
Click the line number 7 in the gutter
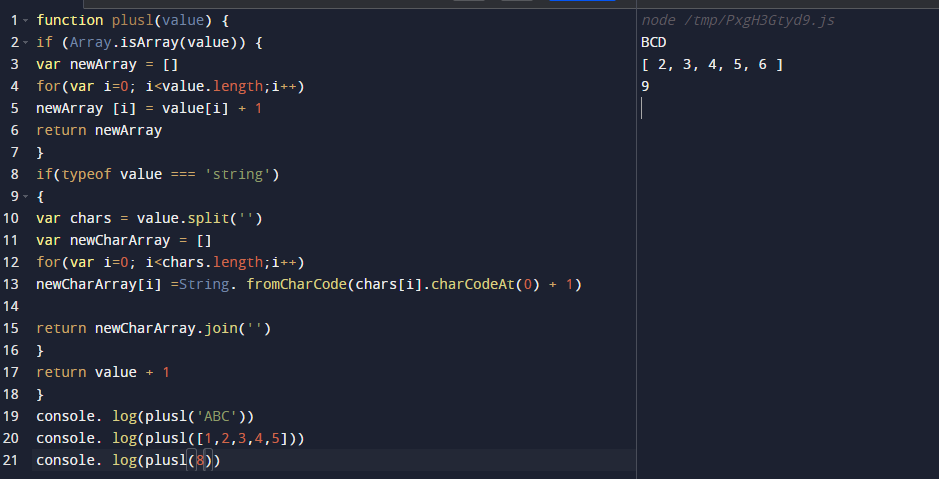[15, 153]
